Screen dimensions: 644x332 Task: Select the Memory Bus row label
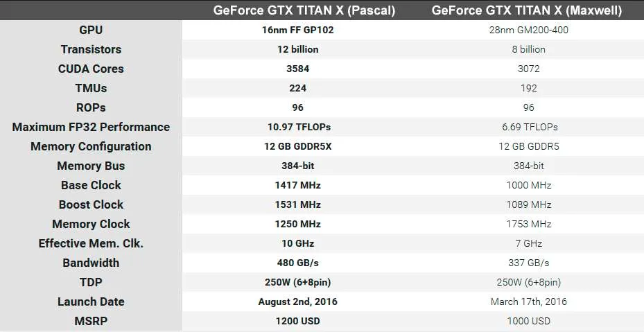(x=91, y=166)
